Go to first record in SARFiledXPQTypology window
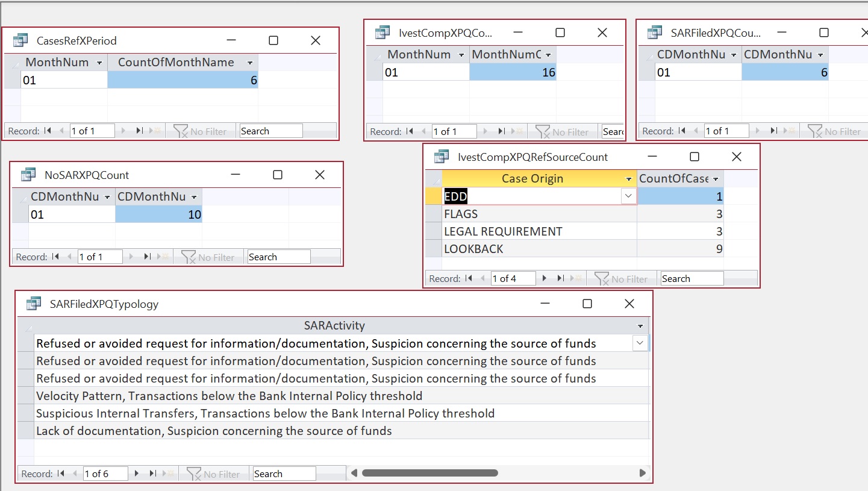Viewport: 868px width, 491px height. 61,474
